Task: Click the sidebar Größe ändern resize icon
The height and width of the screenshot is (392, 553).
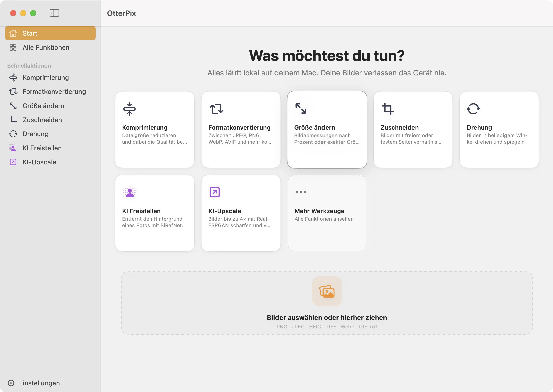Action: (x=13, y=106)
